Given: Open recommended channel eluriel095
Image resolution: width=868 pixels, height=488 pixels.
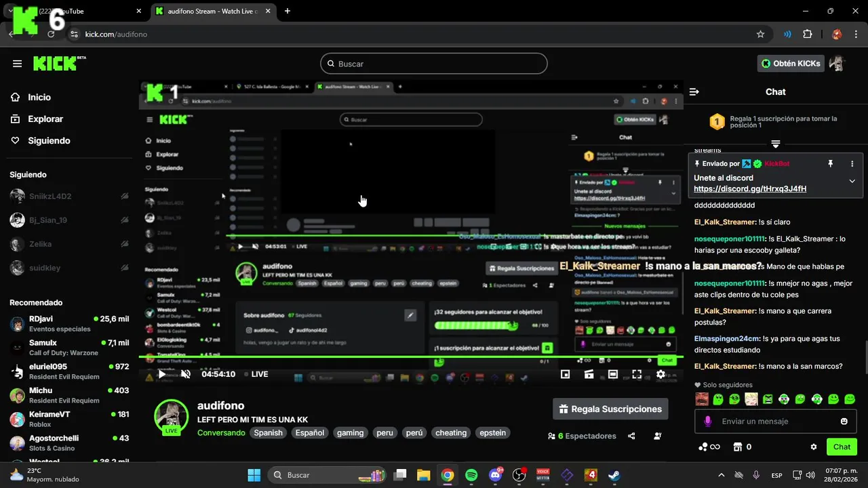Looking at the screenshot, I should 68,371.
